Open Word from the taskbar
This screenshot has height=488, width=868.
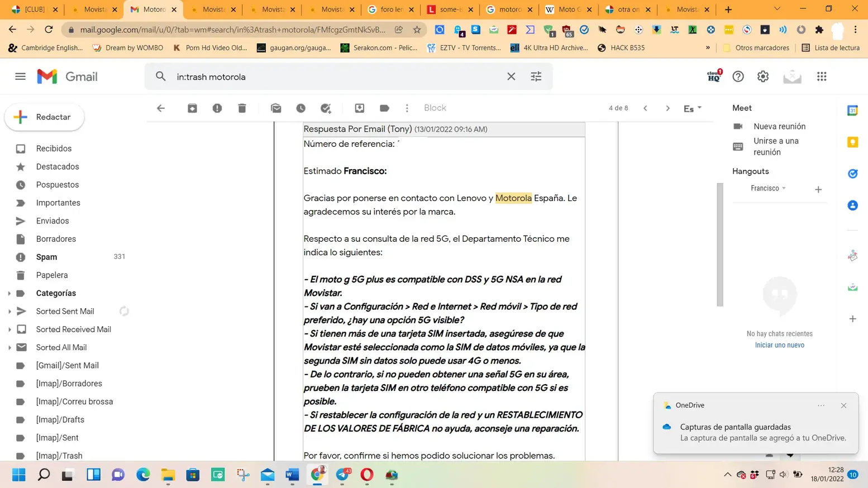(292, 475)
